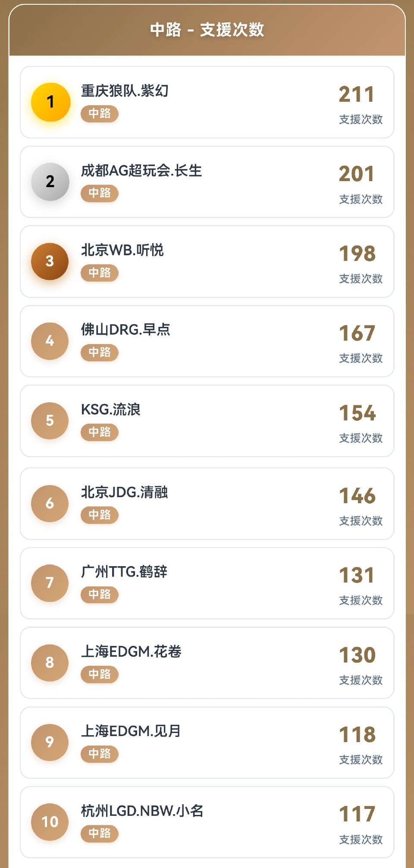Open player 上海EDGM.花卷
The height and width of the screenshot is (868, 414).
tap(131, 652)
